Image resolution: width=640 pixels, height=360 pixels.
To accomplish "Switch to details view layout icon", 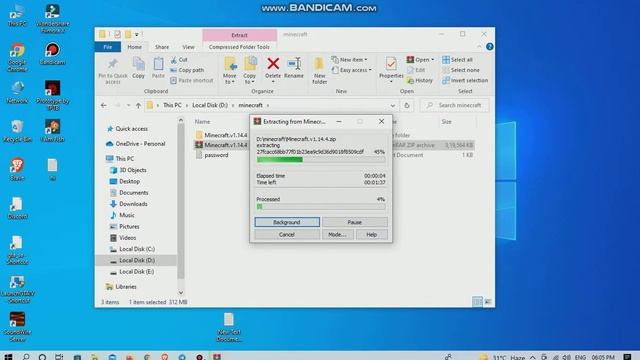I will coord(477,302).
